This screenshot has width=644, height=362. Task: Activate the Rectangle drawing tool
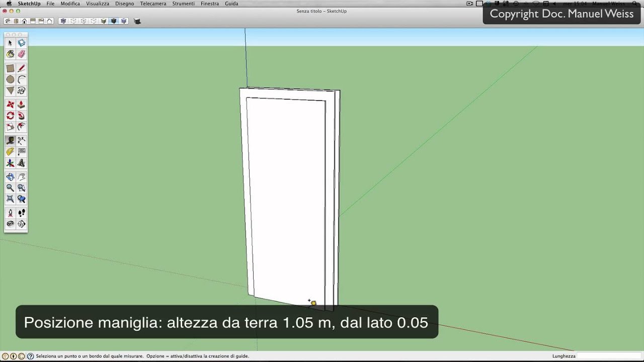coord(10,68)
